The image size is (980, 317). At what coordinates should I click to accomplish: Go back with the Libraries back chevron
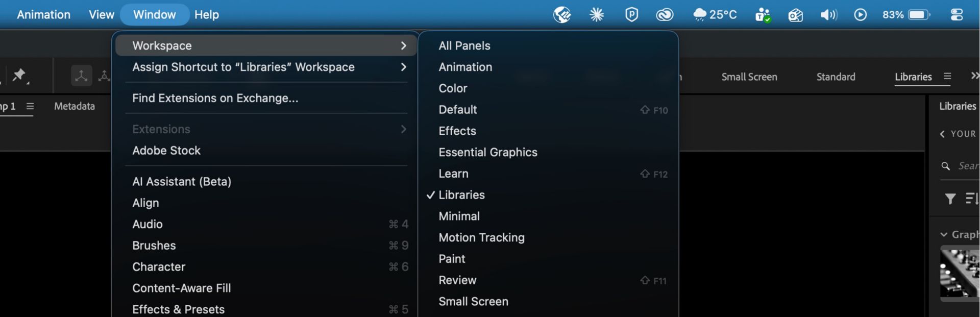(942, 134)
